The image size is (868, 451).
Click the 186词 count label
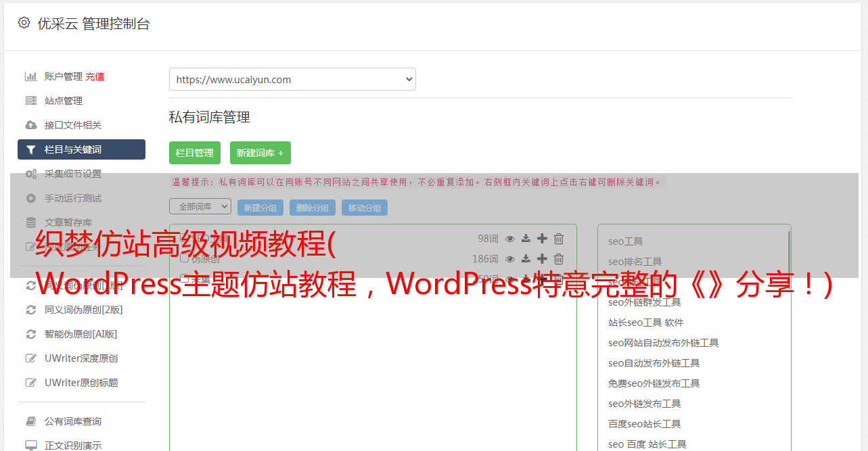tap(485, 259)
